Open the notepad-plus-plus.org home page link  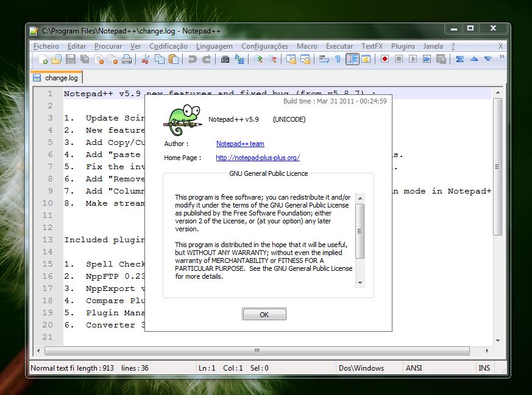pos(258,158)
